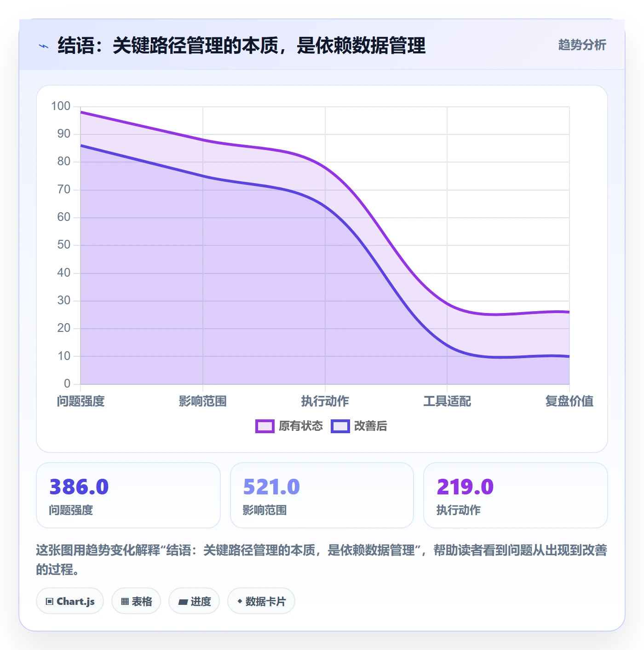Screen dimensions: 644x650
Task: Click the 影响范围 x-axis label
Action: click(203, 401)
